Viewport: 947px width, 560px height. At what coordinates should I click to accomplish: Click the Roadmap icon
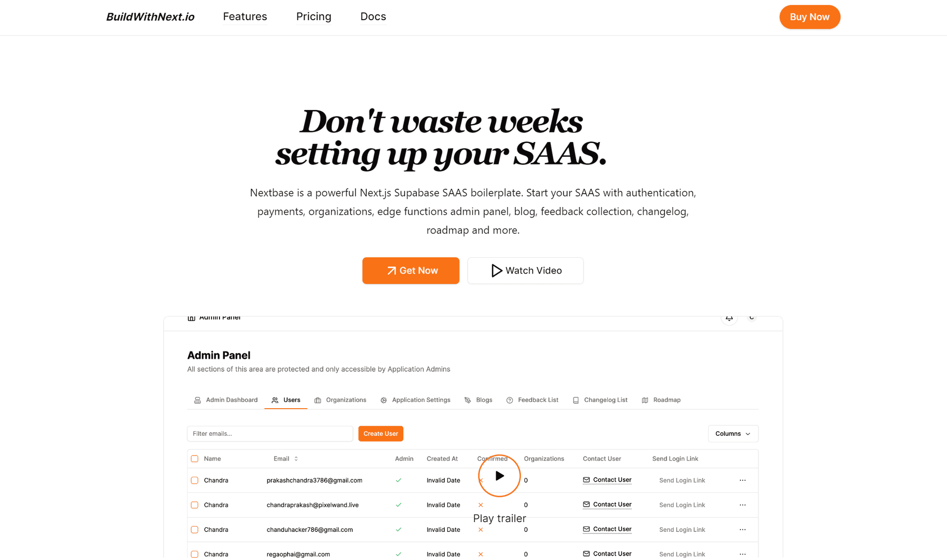point(645,399)
